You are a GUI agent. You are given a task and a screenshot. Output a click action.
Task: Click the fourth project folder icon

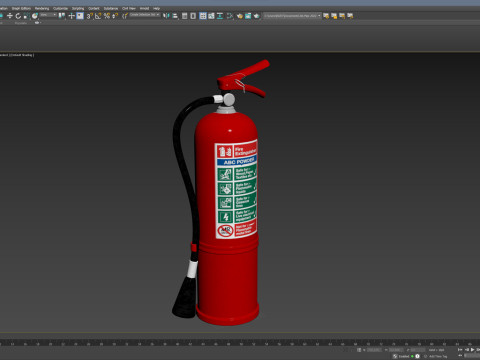[350, 16]
